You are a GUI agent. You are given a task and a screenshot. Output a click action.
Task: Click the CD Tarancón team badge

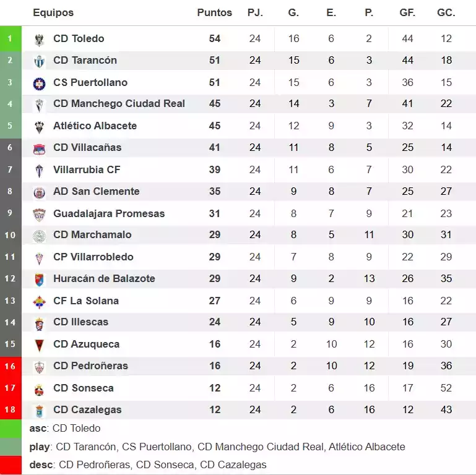(x=39, y=61)
